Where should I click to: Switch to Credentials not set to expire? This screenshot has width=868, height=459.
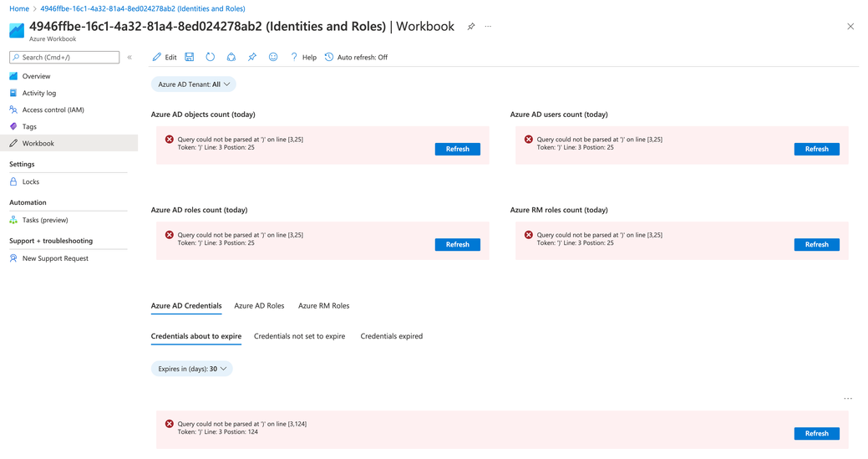(x=299, y=336)
